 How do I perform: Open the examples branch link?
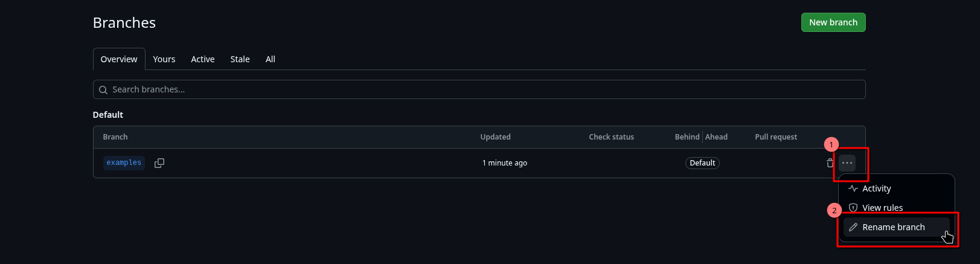124,163
